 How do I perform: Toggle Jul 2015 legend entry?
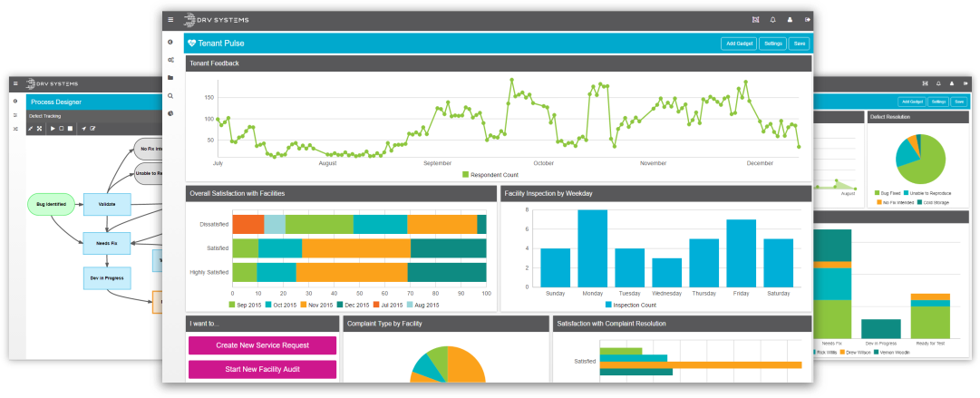coord(387,305)
